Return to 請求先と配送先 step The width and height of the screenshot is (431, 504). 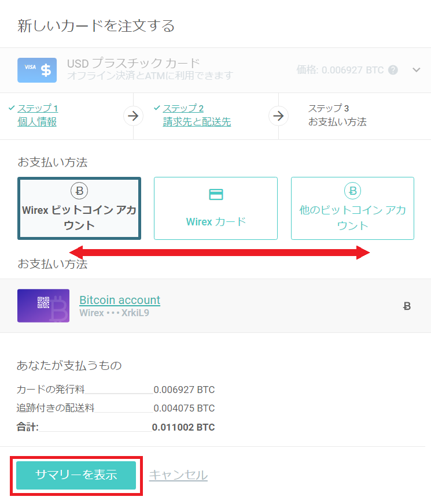click(x=197, y=122)
